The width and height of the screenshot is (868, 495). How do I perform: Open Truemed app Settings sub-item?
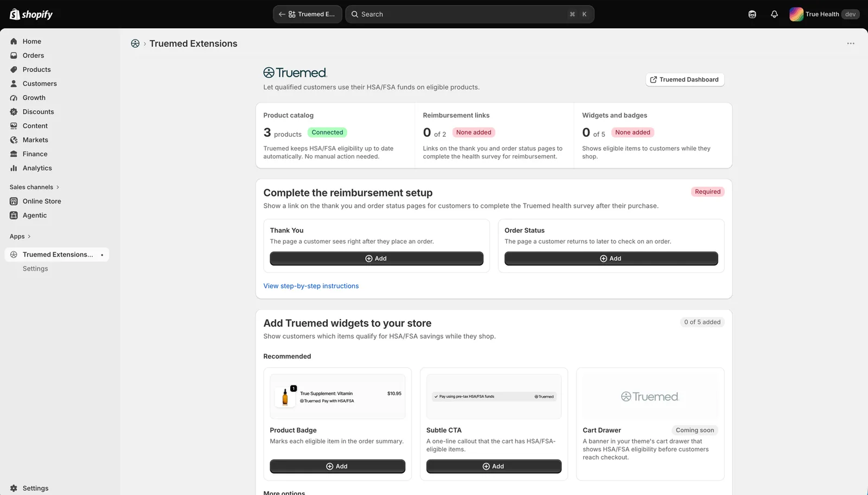tap(35, 269)
